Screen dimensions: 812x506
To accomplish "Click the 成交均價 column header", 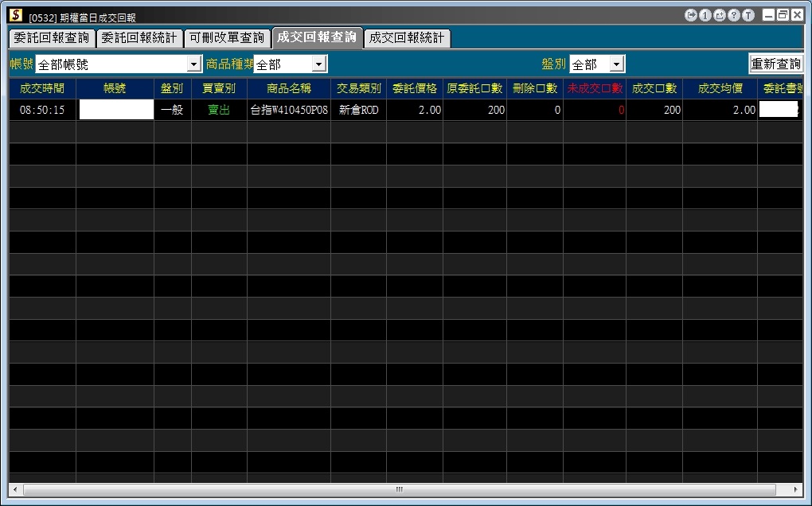I will pos(720,88).
